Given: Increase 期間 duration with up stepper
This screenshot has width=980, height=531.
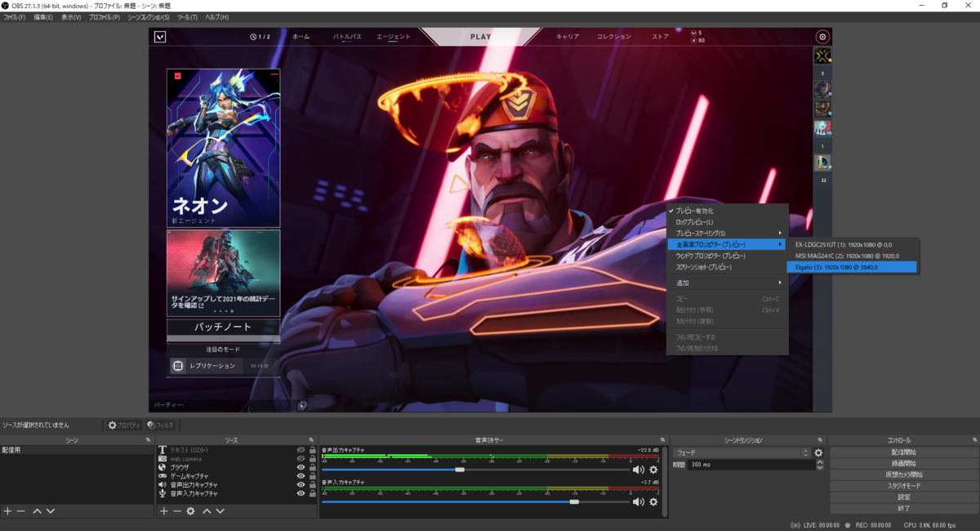Looking at the screenshot, I should [820, 462].
